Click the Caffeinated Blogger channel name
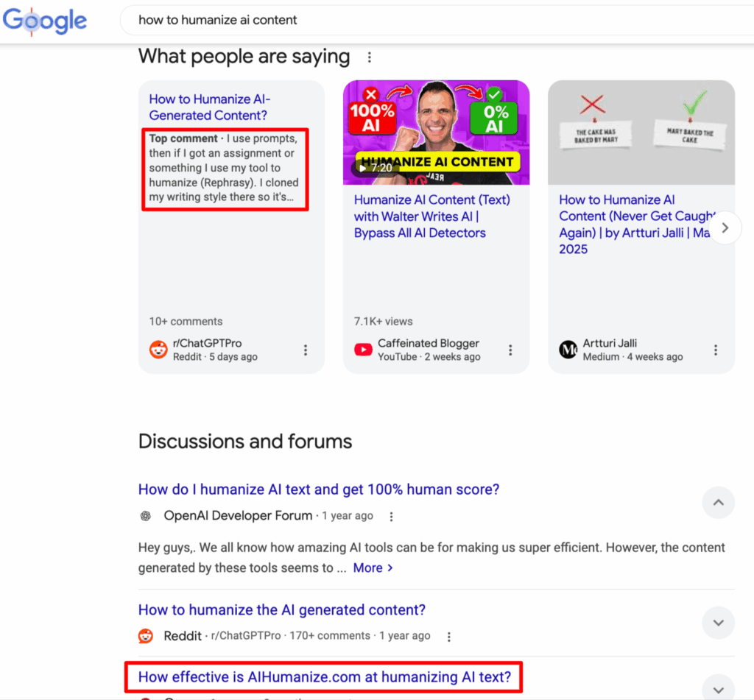754x700 pixels. 429,343
